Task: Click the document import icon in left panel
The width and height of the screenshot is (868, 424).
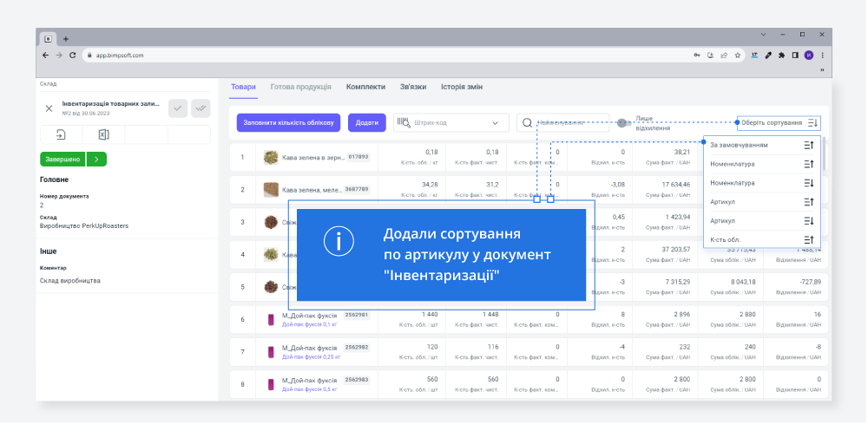Action: click(x=61, y=134)
